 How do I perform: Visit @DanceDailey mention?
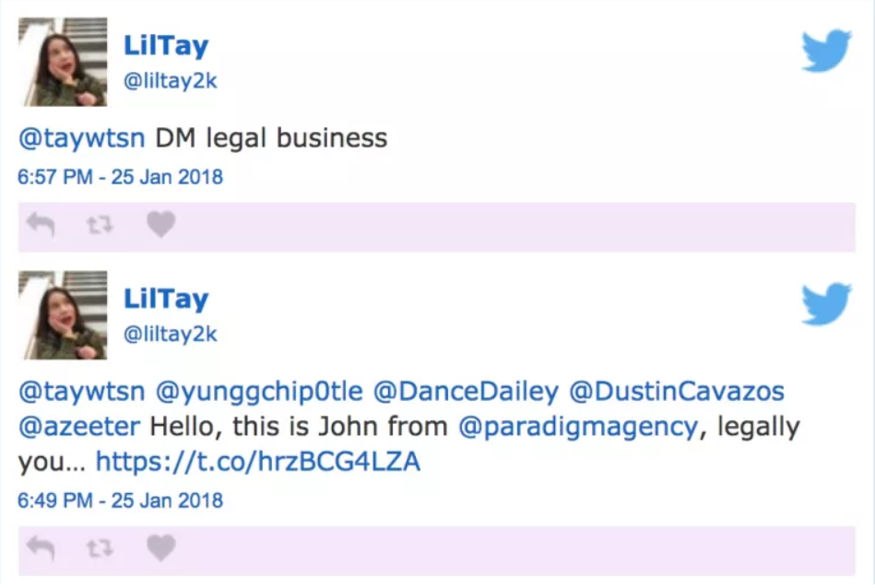(466, 392)
